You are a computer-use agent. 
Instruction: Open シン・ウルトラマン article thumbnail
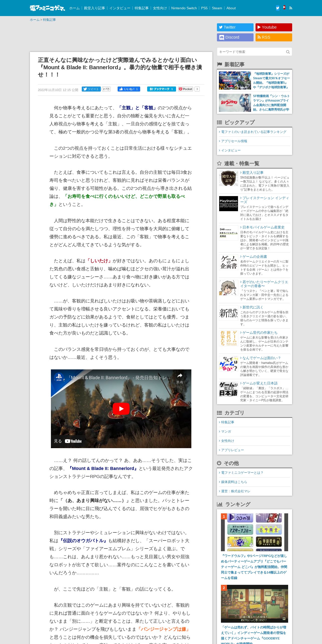[x=235, y=103]
